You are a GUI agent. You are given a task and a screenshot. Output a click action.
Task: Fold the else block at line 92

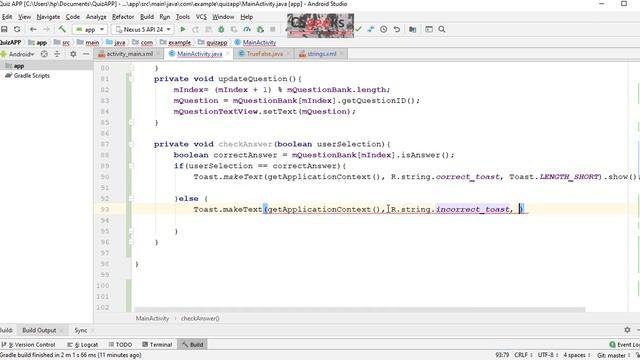(x=131, y=198)
